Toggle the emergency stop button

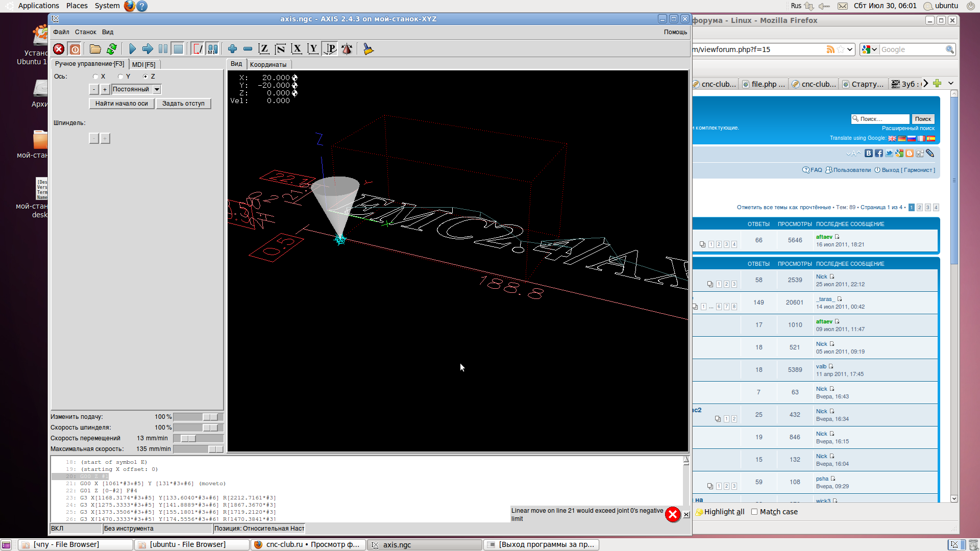59,49
